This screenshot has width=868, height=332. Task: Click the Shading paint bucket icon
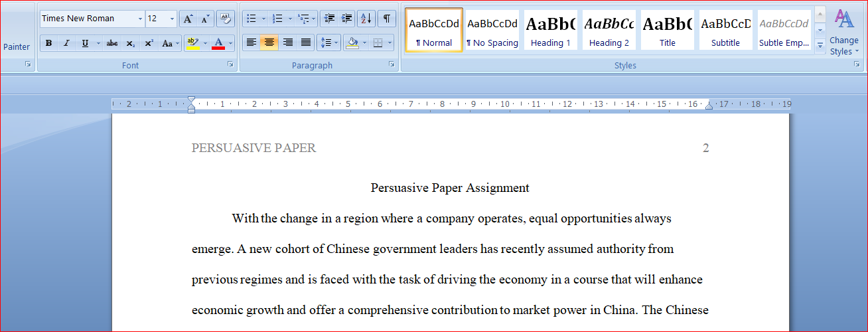tap(352, 43)
